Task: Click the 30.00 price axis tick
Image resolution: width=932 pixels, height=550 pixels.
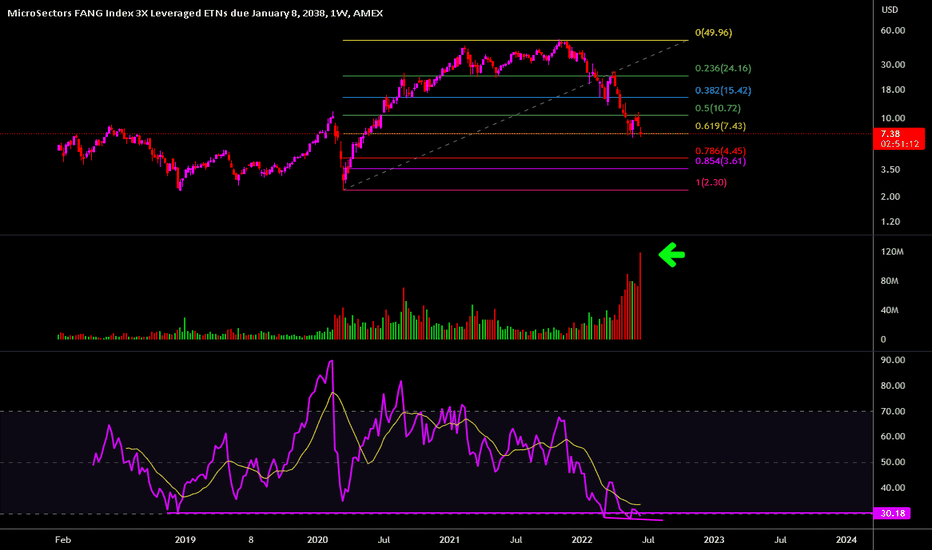Action: point(893,64)
